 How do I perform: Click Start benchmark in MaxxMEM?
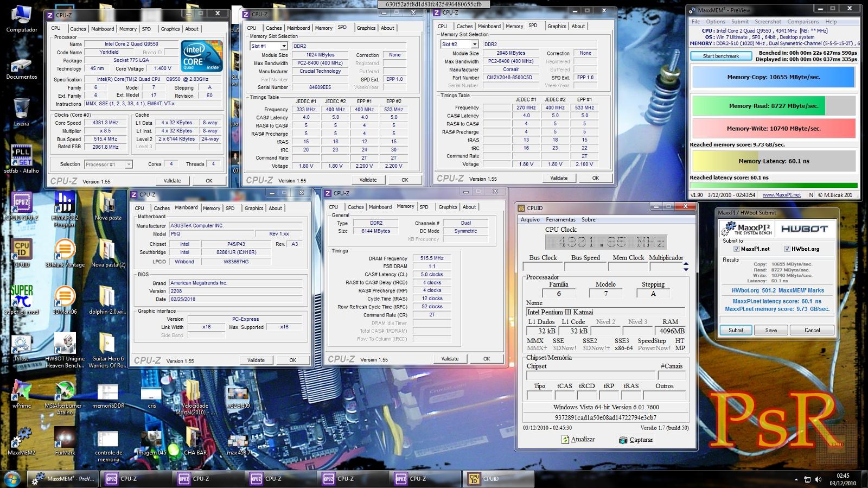pyautogui.click(x=721, y=56)
